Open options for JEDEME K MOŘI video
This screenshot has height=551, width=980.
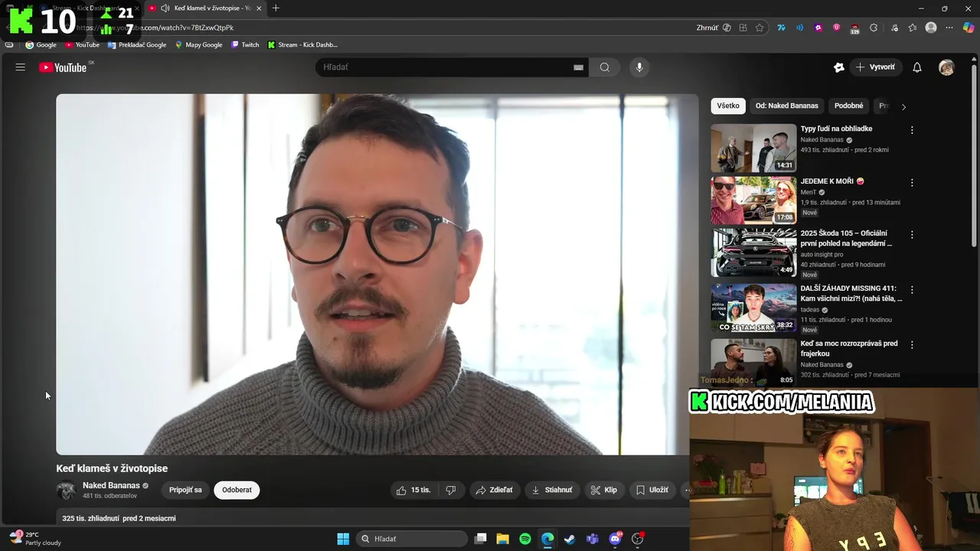(x=912, y=183)
